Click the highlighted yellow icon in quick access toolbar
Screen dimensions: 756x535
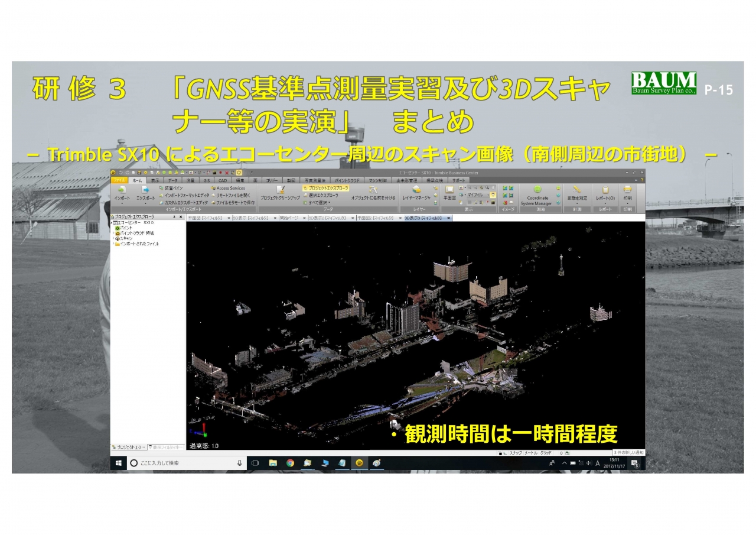pyautogui.click(x=239, y=172)
